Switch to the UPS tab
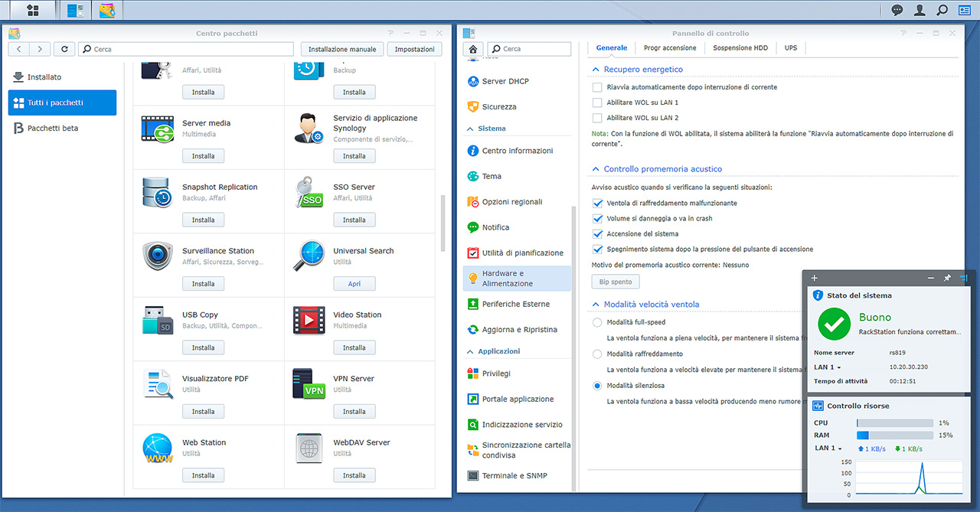980x512 pixels. pyautogui.click(x=790, y=48)
